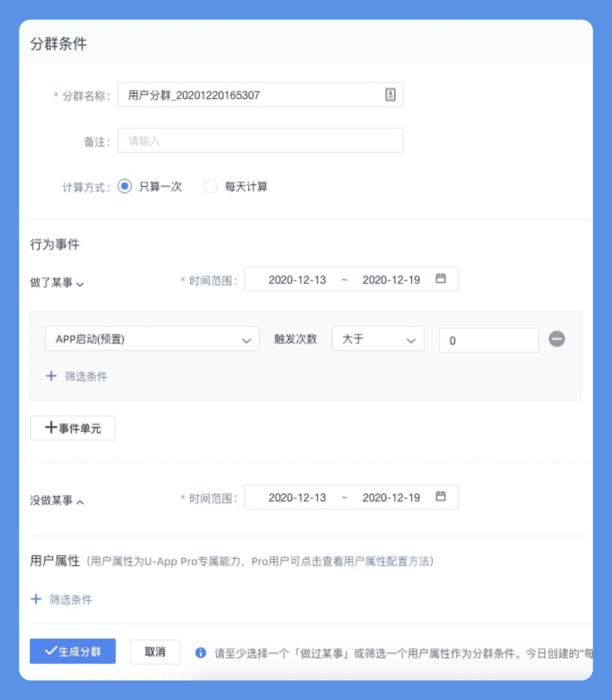This screenshot has height=700, width=612.
Task: Expand the 没做某事 section chevron
Action: pos(80,502)
